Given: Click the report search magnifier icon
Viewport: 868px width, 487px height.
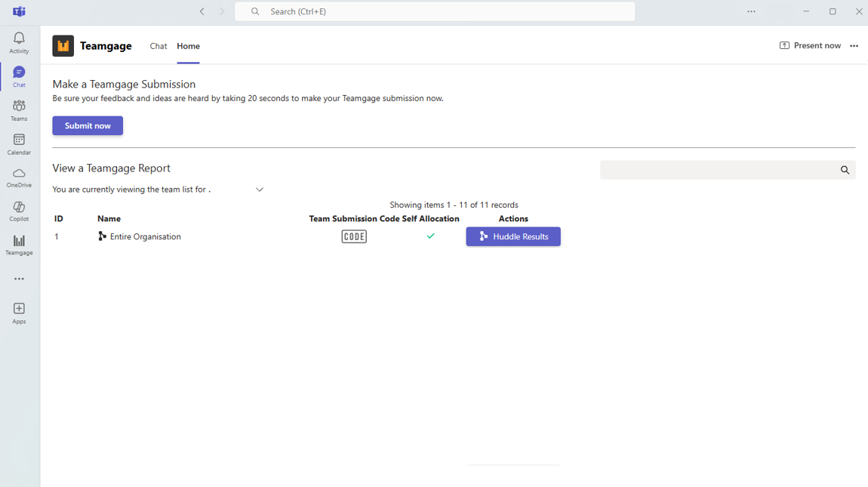Looking at the screenshot, I should coord(845,171).
